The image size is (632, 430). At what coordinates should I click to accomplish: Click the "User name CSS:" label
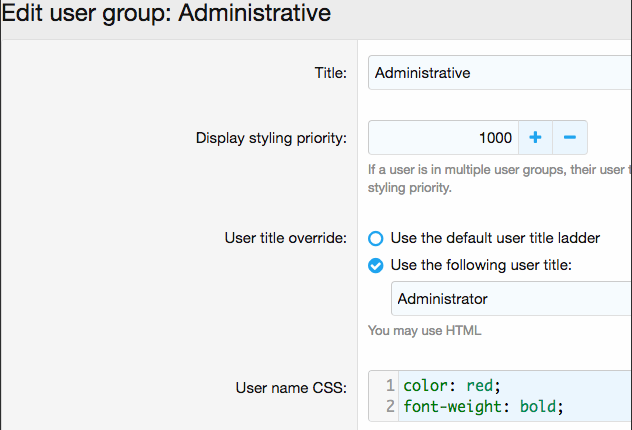pyautogui.click(x=291, y=388)
